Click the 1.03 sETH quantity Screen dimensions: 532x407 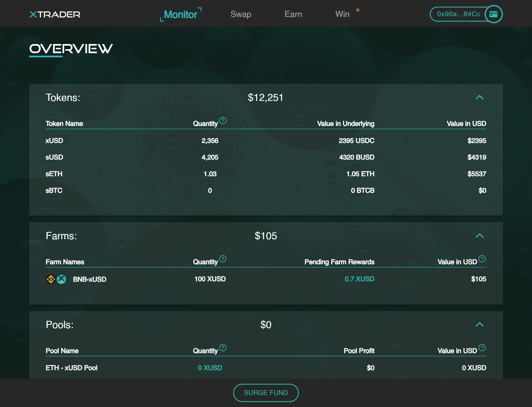(210, 174)
